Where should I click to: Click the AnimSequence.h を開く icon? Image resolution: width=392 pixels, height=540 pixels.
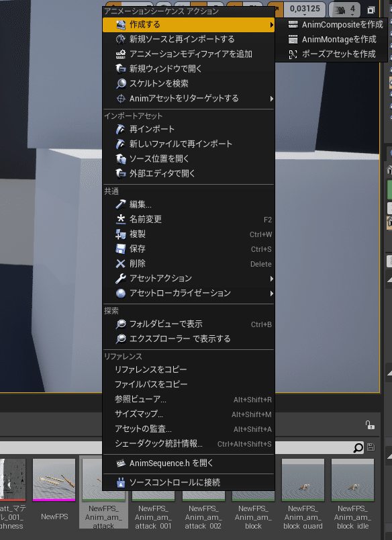tap(120, 463)
